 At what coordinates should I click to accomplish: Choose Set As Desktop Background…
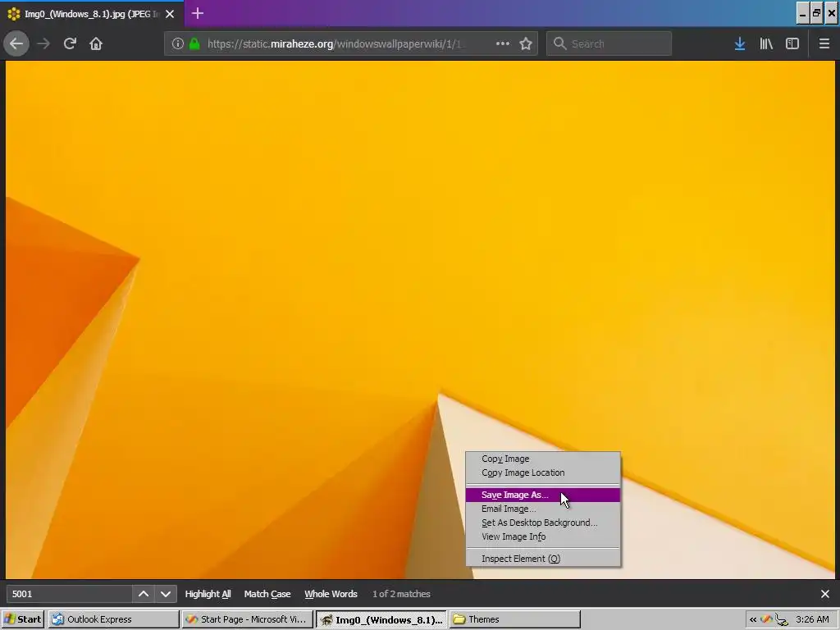point(543,523)
